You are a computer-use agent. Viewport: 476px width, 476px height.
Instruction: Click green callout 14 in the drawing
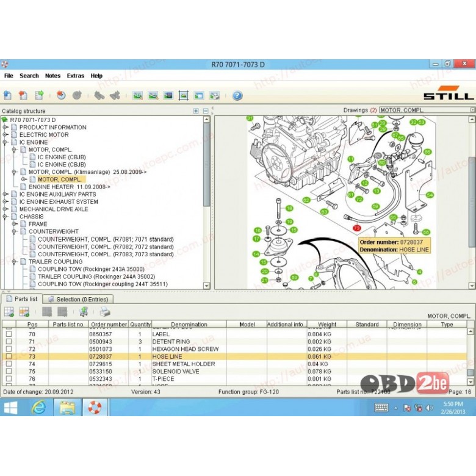click(256, 254)
